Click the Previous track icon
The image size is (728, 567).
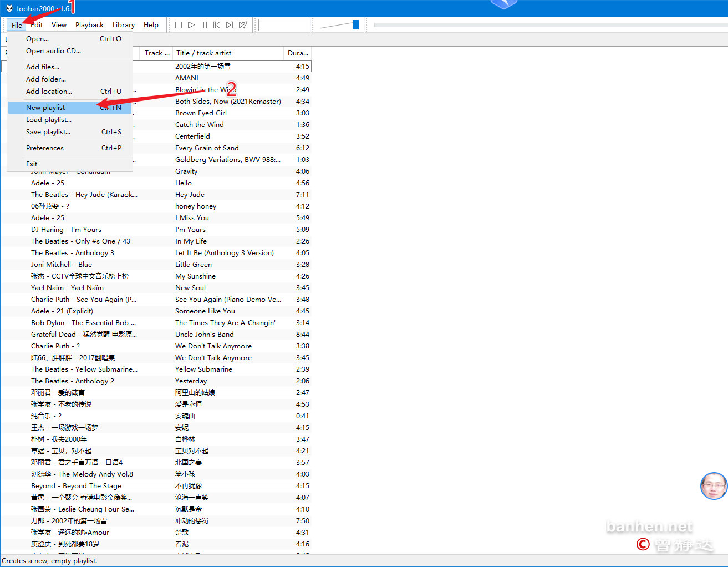[217, 25]
